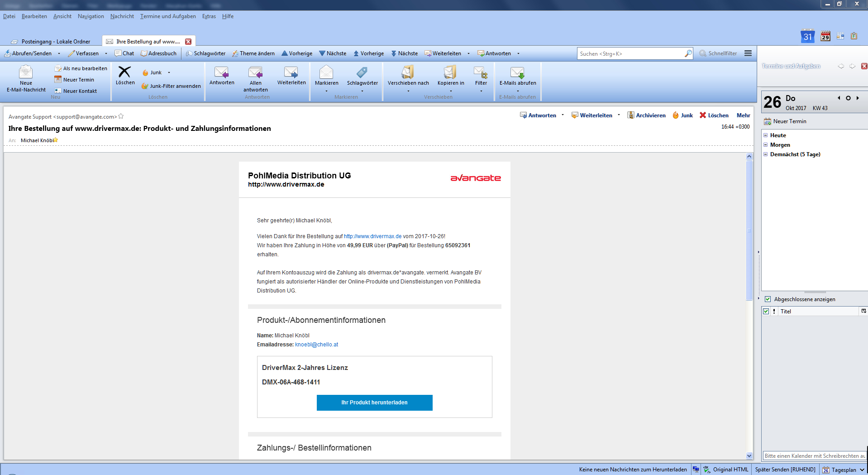
Task: Click the large Weiterleiten ribbon icon
Action: (291, 72)
